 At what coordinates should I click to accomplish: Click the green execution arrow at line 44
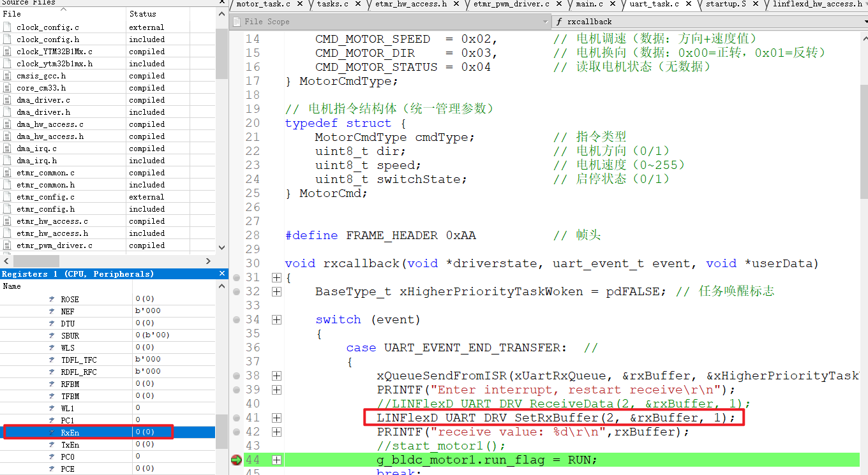coord(237,459)
